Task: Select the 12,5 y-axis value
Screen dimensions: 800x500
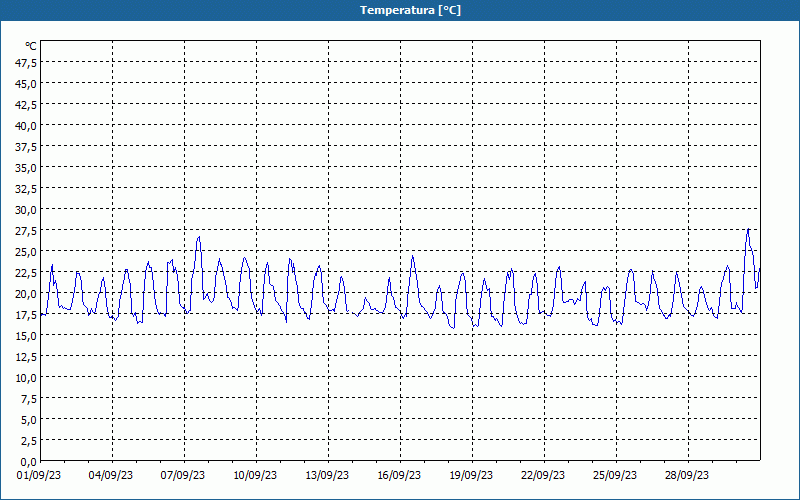Action: click(26, 357)
